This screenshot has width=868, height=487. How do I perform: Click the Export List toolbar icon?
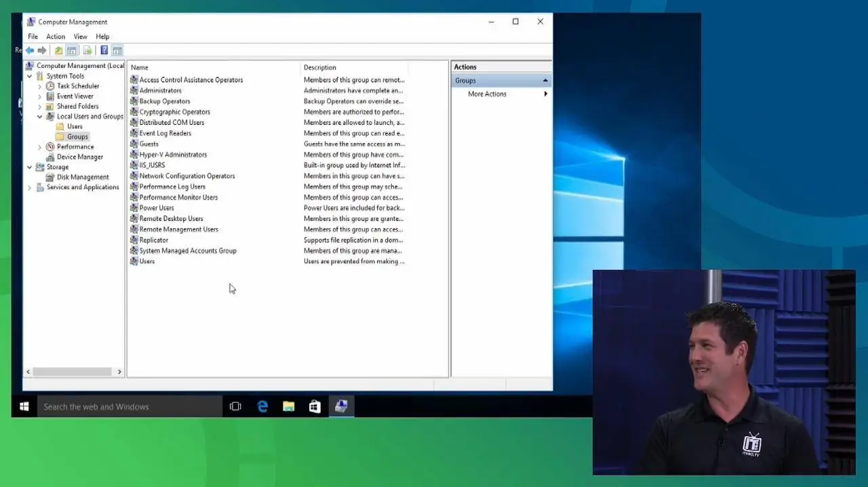click(x=87, y=50)
